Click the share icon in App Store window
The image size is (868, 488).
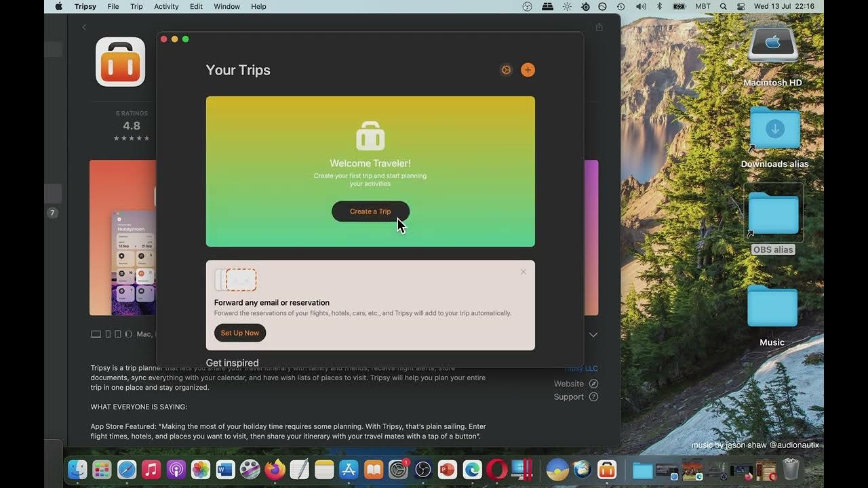tap(599, 27)
